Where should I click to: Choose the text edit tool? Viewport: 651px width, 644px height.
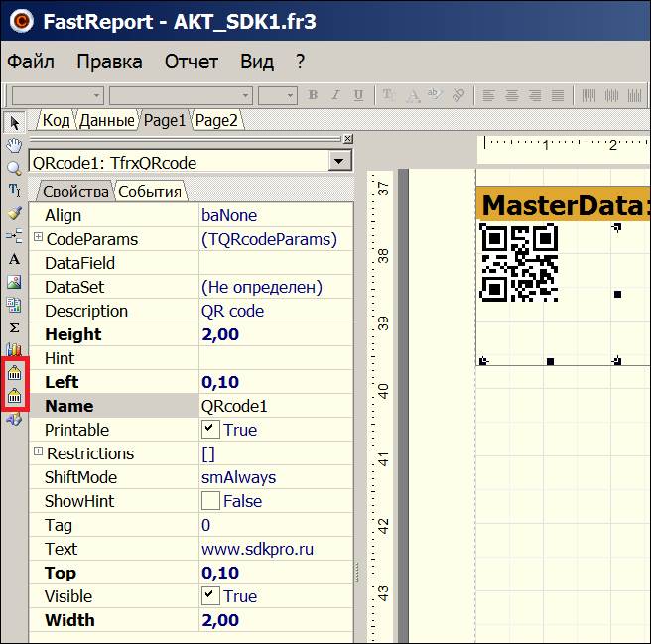pyautogui.click(x=14, y=190)
